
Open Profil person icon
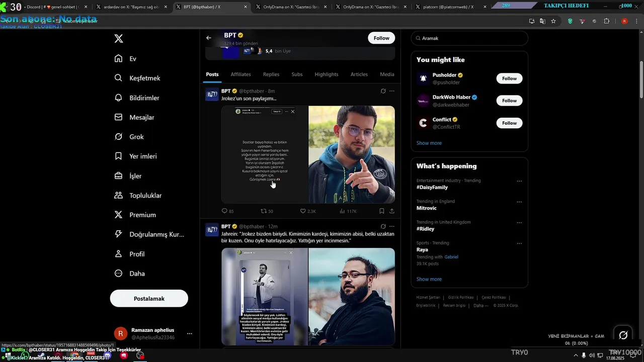click(x=118, y=254)
